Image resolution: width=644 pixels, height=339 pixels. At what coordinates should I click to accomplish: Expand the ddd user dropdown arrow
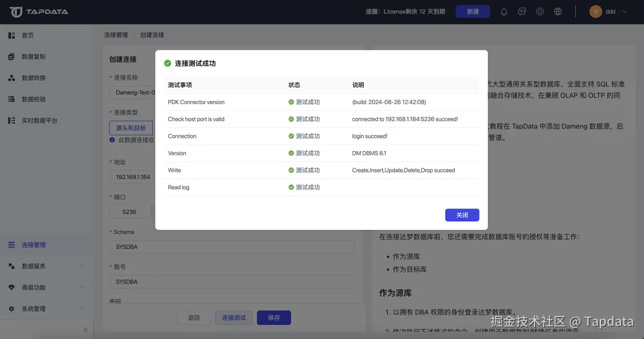[625, 12]
